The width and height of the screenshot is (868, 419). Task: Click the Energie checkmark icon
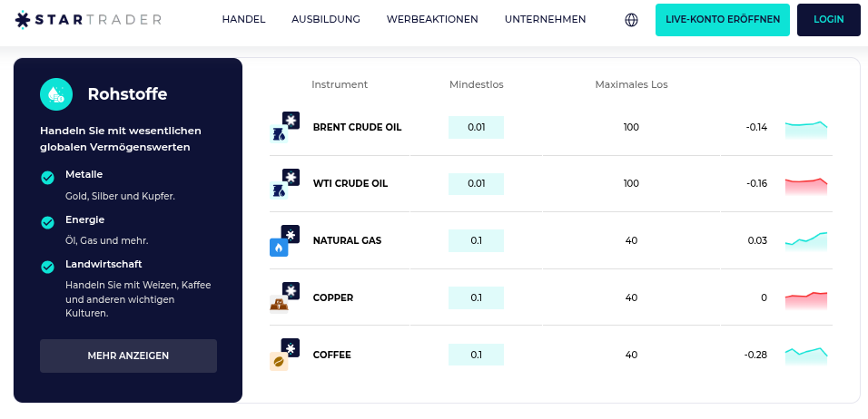47,222
